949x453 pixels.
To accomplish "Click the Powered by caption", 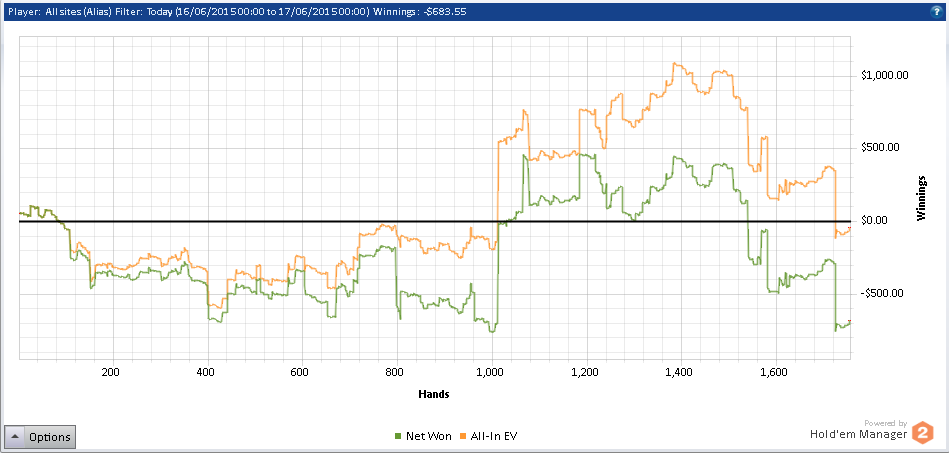I will 885,423.
